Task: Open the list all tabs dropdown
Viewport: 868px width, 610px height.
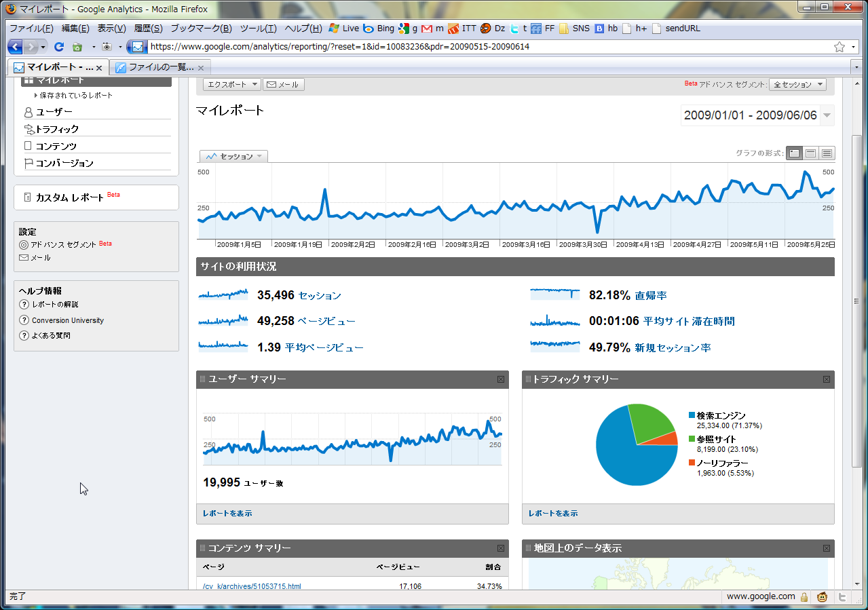Action: [x=855, y=67]
